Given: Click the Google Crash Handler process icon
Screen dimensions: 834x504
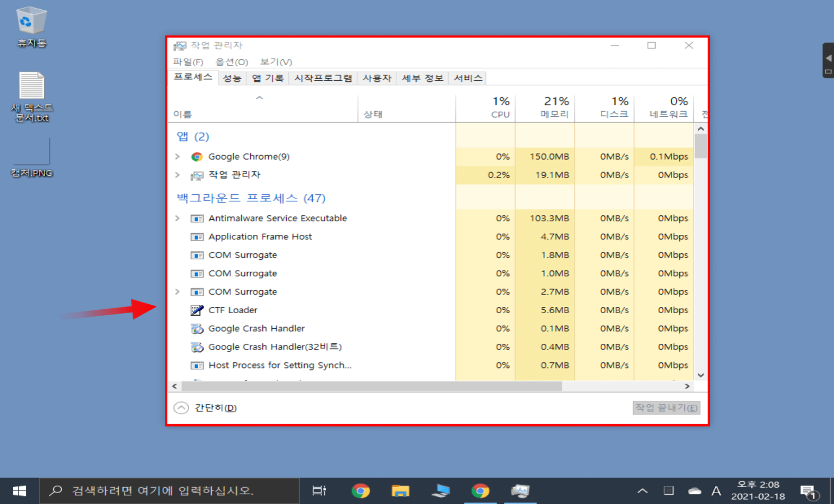Looking at the screenshot, I should click(196, 328).
